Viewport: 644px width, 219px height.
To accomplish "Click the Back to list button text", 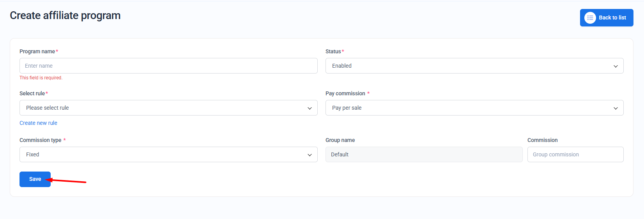I will coord(612,18).
